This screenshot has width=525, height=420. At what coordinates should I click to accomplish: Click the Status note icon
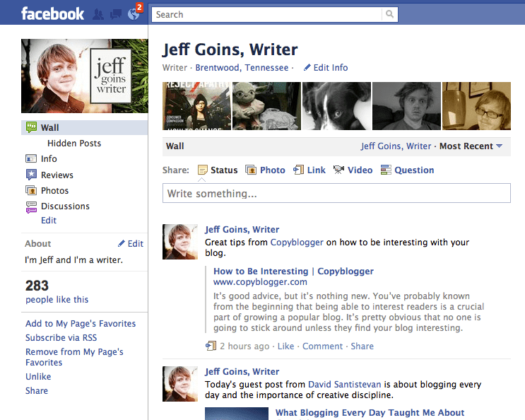coord(203,170)
